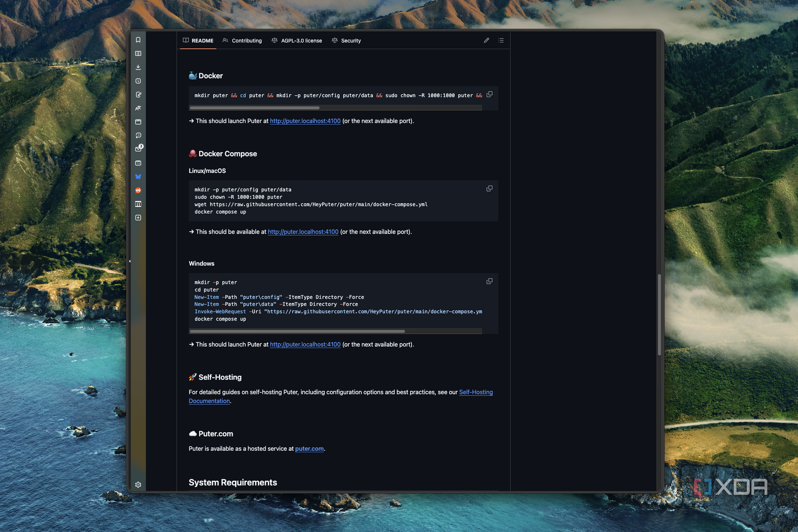Click the "Puter.com" heading
The image size is (798, 532).
216,434
